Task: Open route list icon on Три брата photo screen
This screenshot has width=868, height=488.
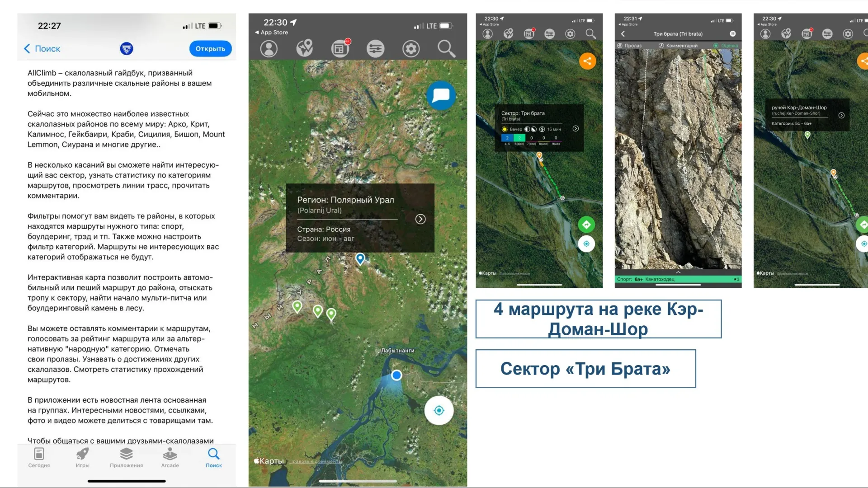Action: click(732, 34)
